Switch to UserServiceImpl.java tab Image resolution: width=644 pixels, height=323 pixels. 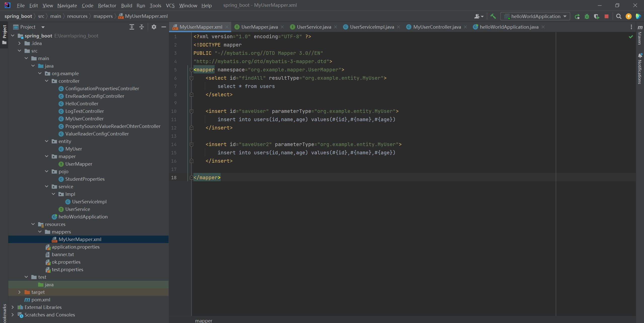(x=372, y=27)
